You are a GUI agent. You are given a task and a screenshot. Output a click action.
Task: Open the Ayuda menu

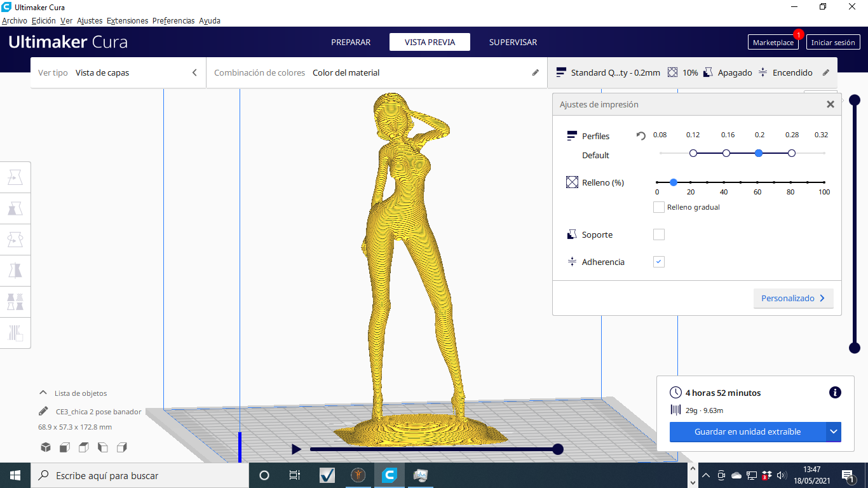click(210, 20)
